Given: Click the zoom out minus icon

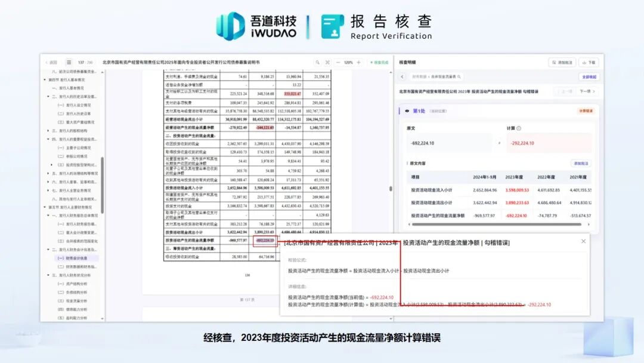Looking at the screenshot, I should (338, 63).
